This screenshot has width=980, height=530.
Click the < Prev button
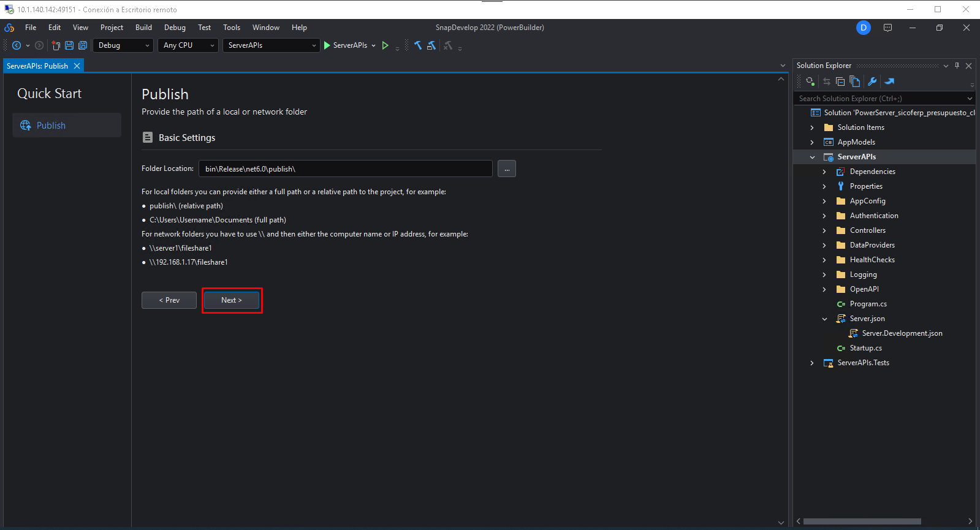coord(169,300)
